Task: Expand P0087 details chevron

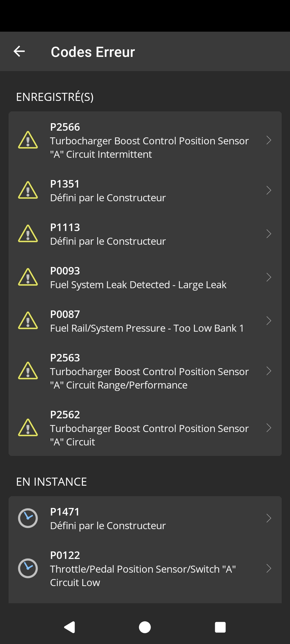Action: click(x=269, y=321)
